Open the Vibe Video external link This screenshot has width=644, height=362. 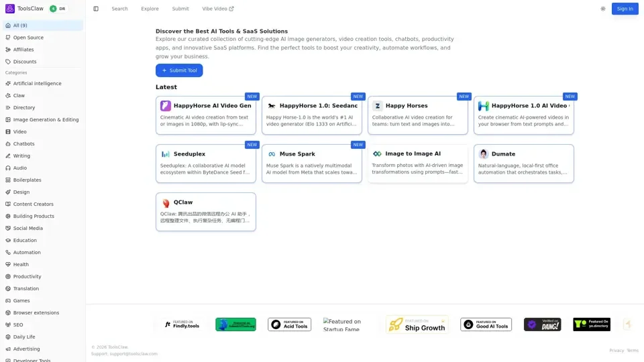point(217,9)
